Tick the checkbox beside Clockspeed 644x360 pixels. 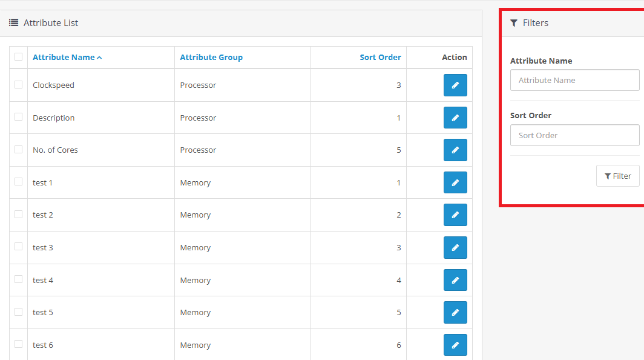(x=19, y=85)
